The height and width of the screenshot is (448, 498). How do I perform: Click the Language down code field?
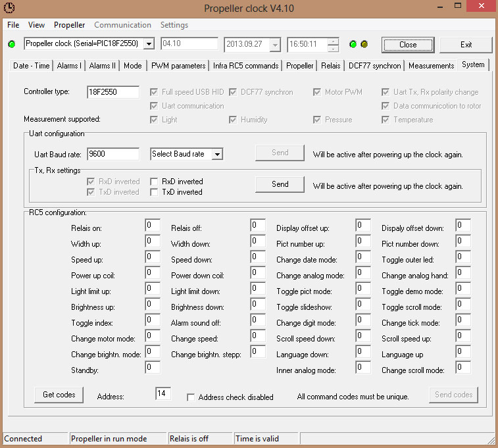363,351
